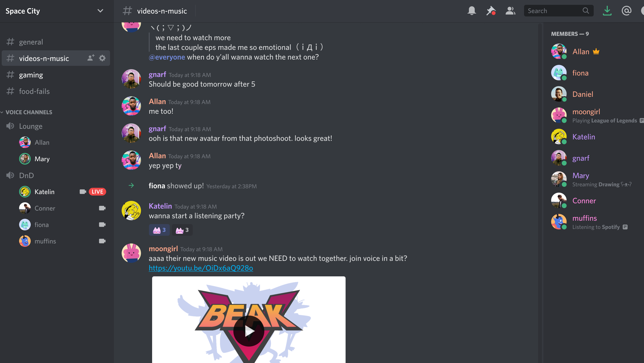Viewport: 644px width, 363px height.
Task: Open notification settings bell icon
Action: pos(472,11)
